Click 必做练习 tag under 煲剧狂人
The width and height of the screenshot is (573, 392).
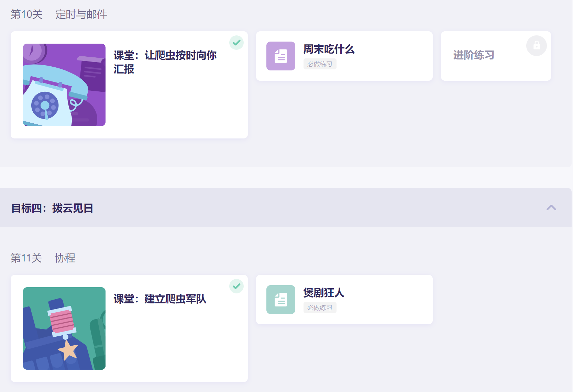click(320, 308)
